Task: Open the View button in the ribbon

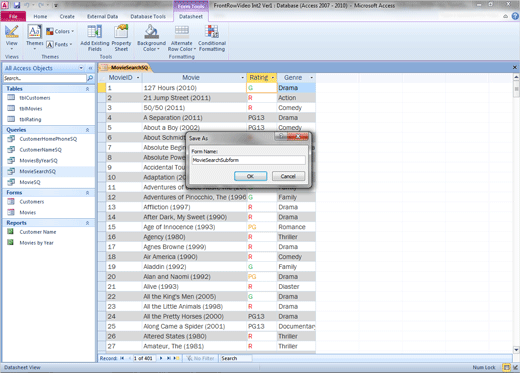Action: [11, 37]
